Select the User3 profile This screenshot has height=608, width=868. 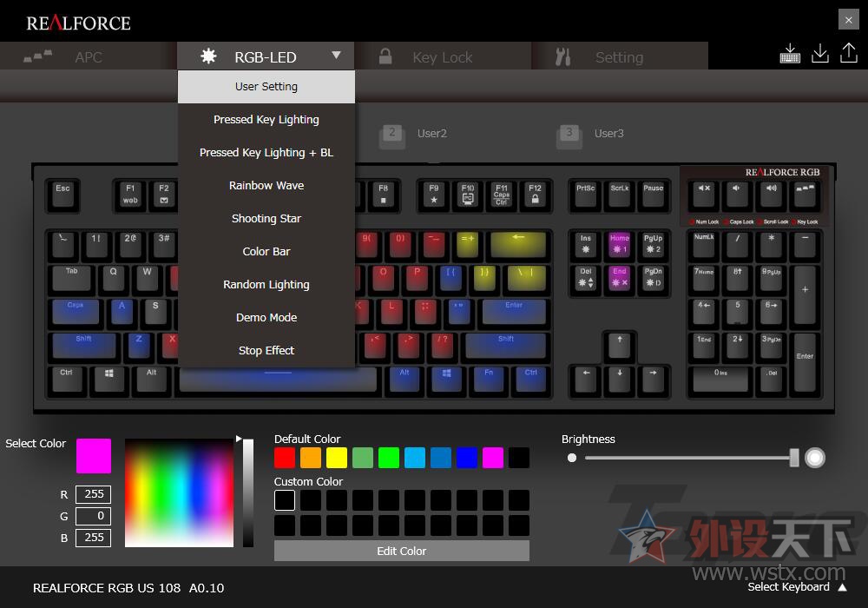pos(591,134)
